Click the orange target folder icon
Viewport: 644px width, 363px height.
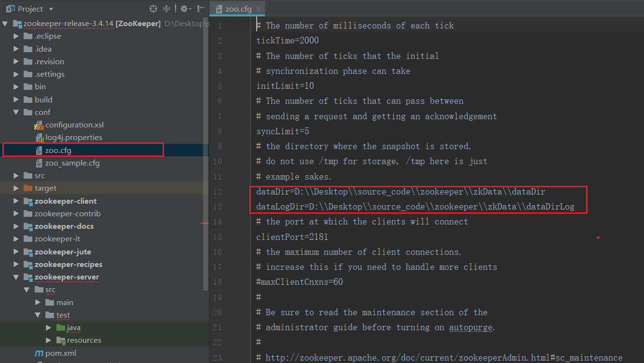pos(27,188)
